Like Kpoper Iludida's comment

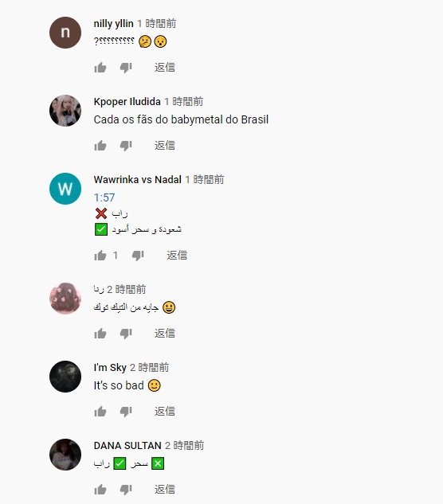(100, 146)
